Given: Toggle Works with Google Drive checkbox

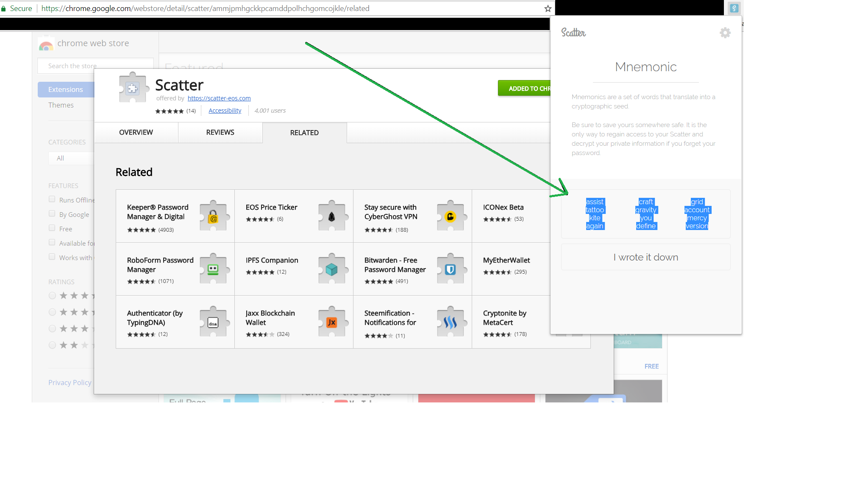Looking at the screenshot, I should [52, 257].
